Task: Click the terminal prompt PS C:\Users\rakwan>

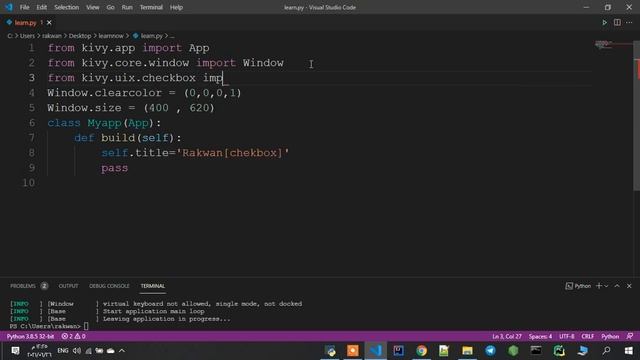Action: (x=45, y=326)
